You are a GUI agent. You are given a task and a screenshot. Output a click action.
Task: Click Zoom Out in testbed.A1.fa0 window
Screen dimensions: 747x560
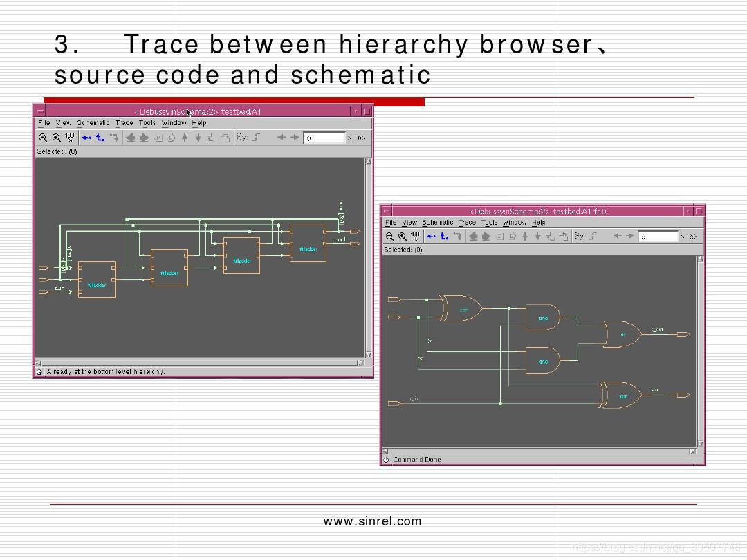389,236
